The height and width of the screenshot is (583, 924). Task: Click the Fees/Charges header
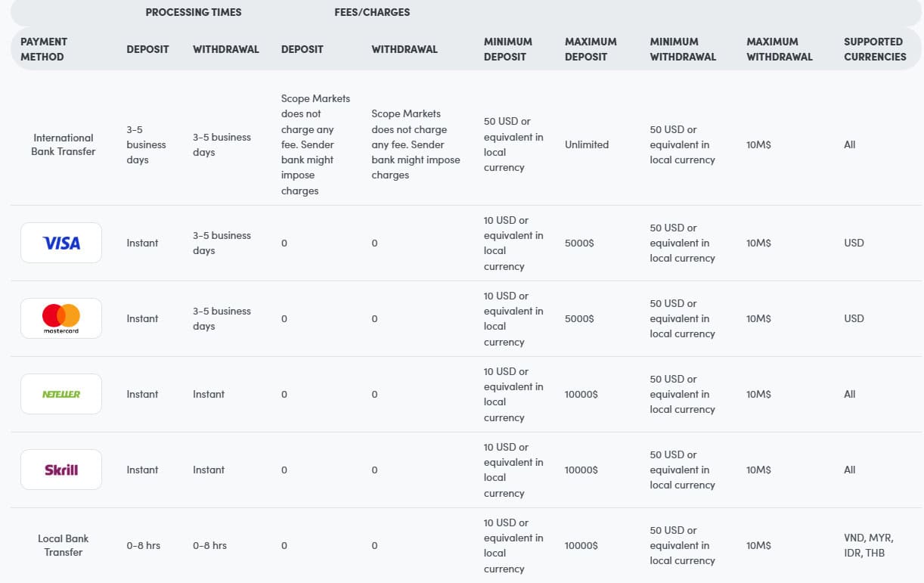372,12
